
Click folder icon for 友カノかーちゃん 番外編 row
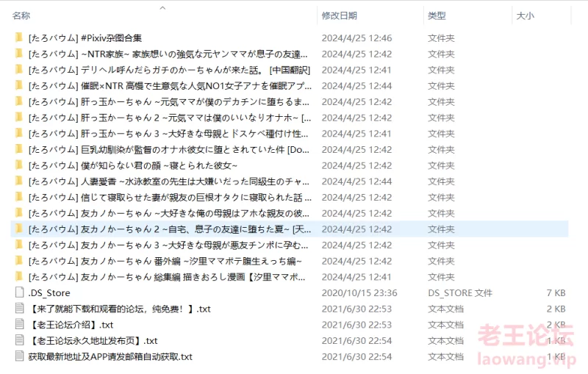(x=19, y=260)
